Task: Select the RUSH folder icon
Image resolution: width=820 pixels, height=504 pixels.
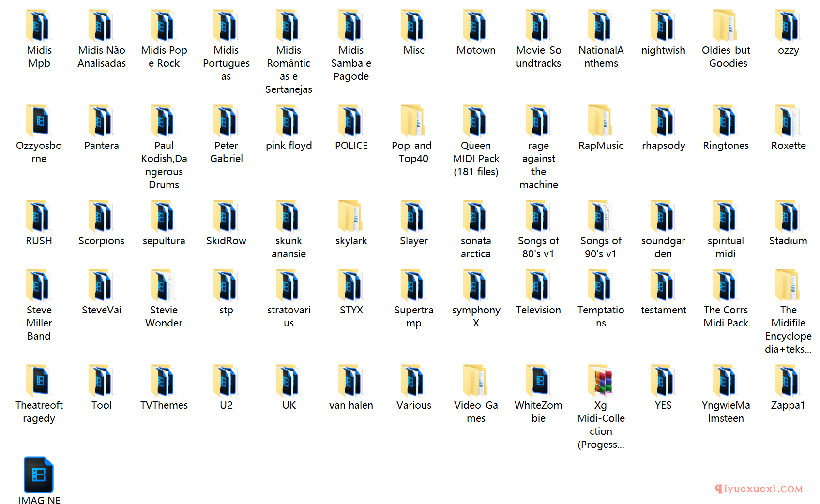Action: pos(39,217)
